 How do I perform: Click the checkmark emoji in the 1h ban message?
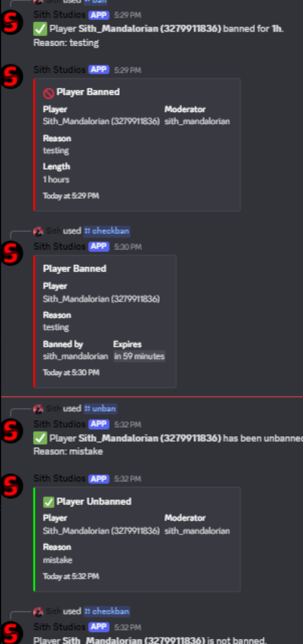point(40,29)
